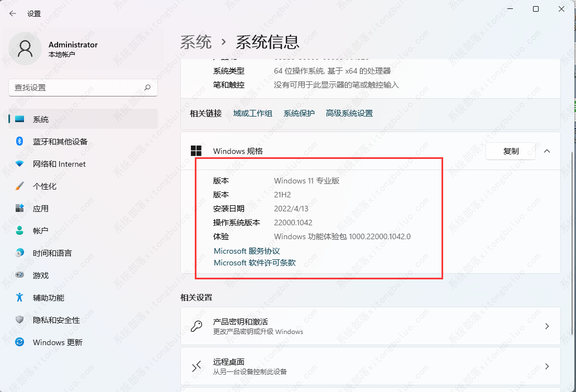Navigate back to 系统 breadcrumb
Viewport: 576px width, 392px height.
click(196, 42)
